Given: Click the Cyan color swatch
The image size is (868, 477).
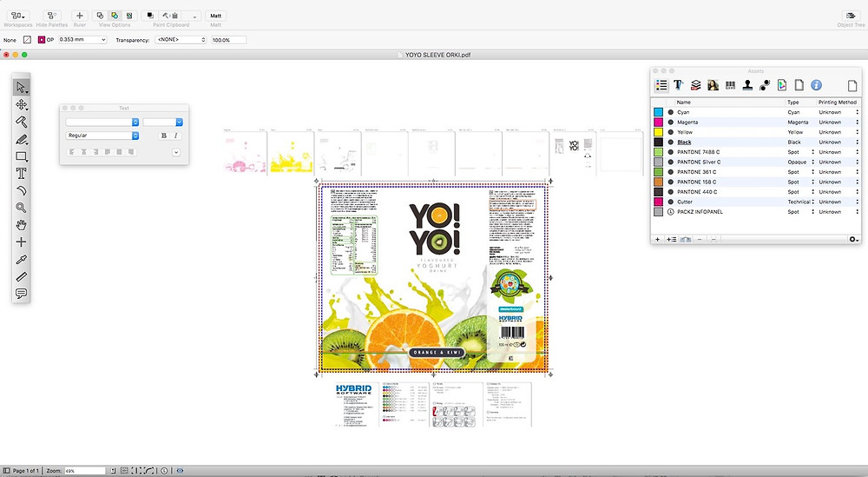Looking at the screenshot, I should pos(658,112).
